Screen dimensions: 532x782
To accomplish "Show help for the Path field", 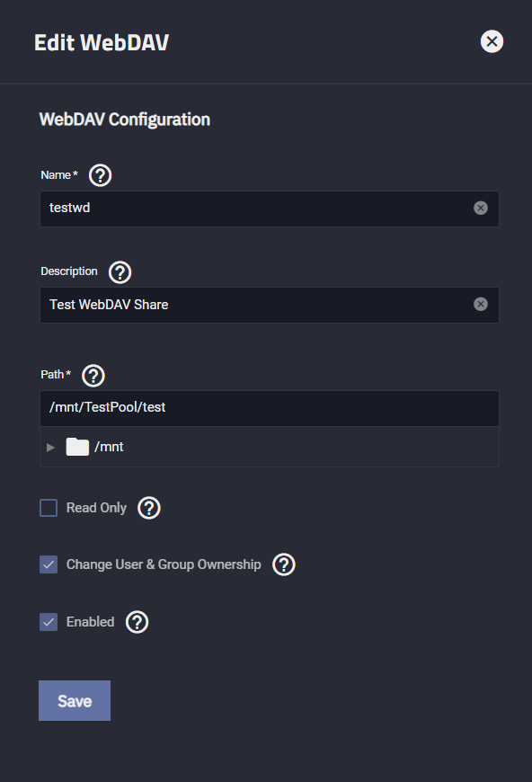I will [x=93, y=376].
